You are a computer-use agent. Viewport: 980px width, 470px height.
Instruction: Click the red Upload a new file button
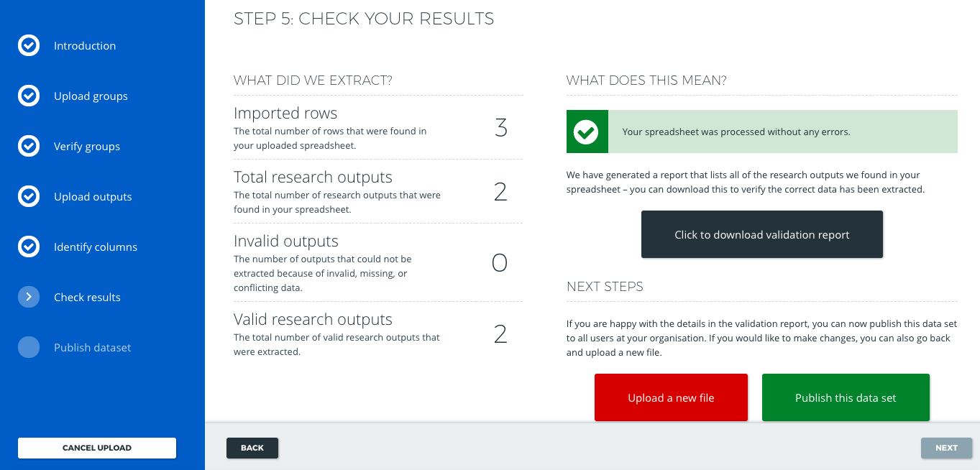(x=671, y=397)
